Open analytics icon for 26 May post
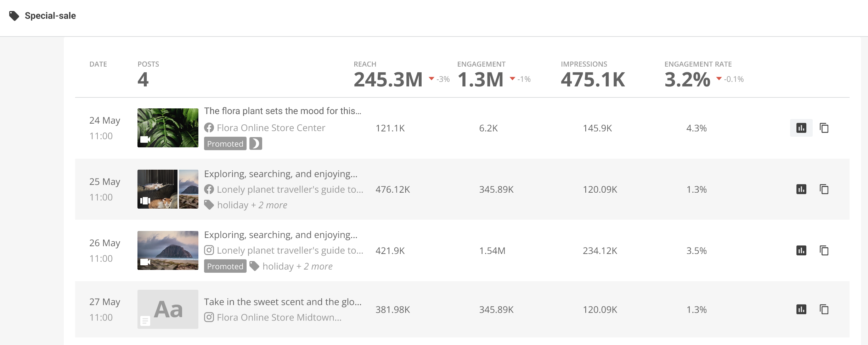The image size is (868, 345). click(x=801, y=250)
